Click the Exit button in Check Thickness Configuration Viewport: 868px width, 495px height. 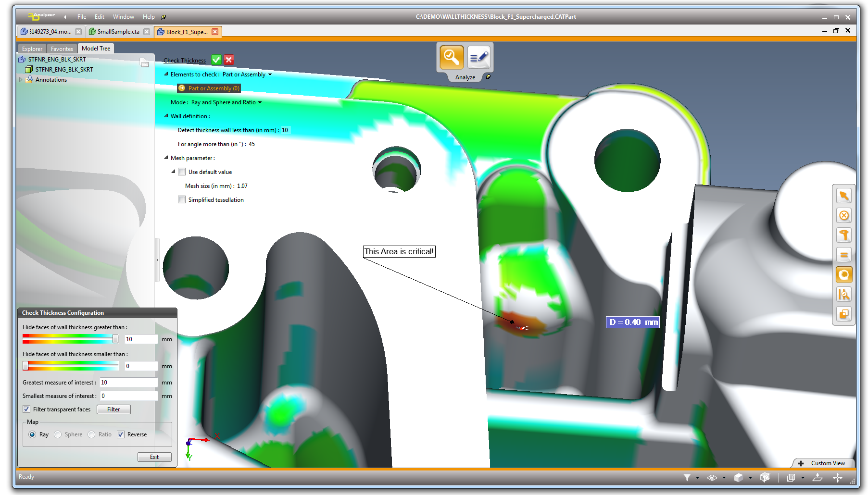click(154, 457)
